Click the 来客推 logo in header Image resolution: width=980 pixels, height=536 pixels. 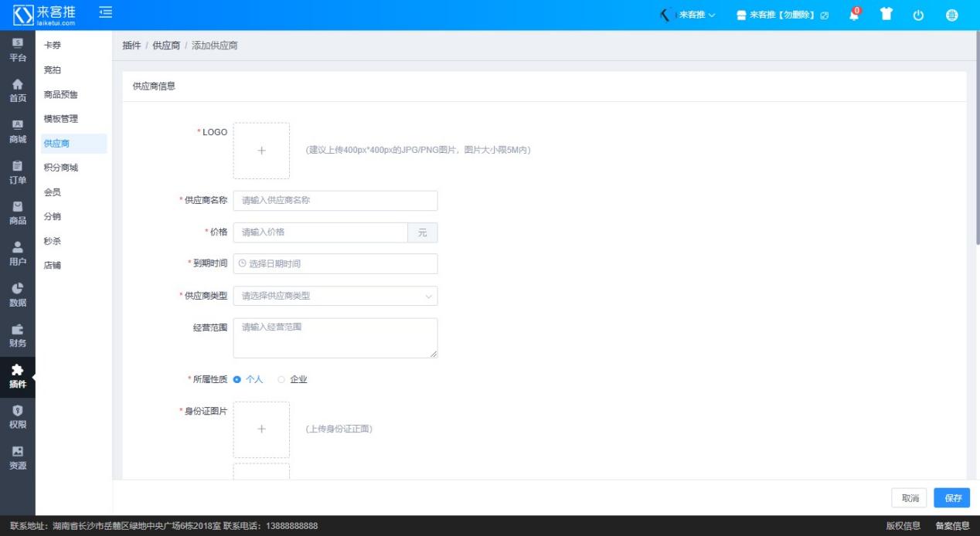click(x=46, y=15)
